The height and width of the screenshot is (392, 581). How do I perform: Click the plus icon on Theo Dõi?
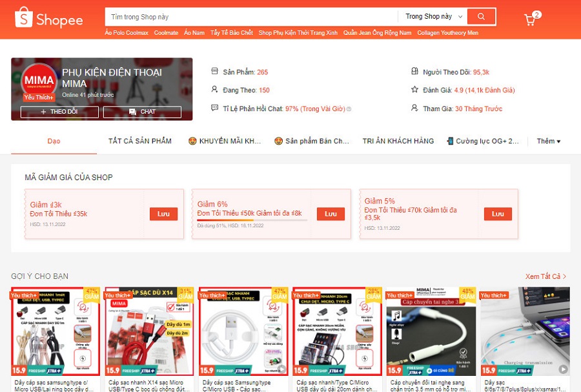coord(43,112)
